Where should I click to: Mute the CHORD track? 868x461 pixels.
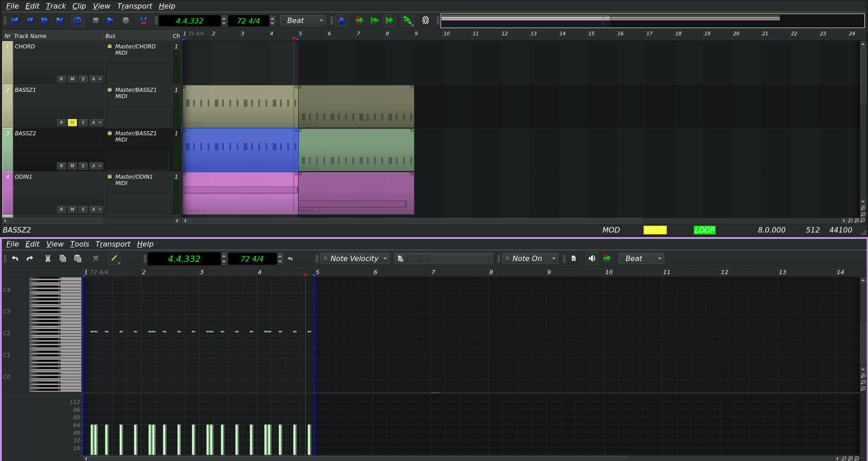pyautogui.click(x=72, y=79)
